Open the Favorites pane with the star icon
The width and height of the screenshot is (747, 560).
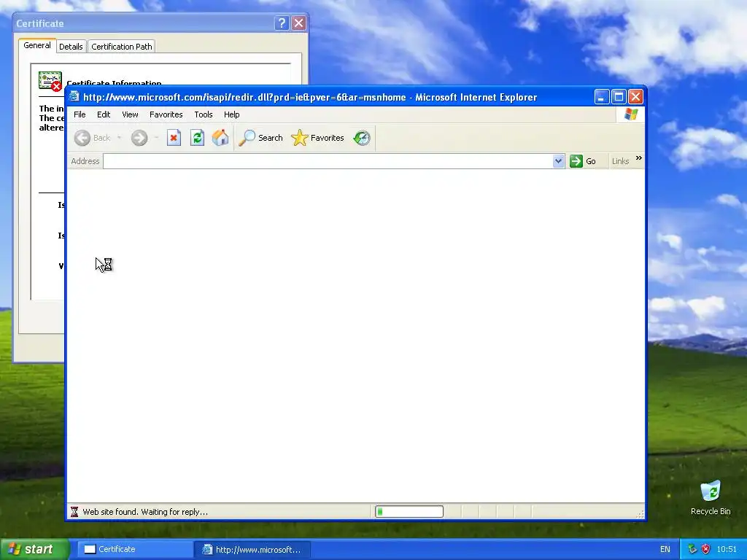pos(317,138)
